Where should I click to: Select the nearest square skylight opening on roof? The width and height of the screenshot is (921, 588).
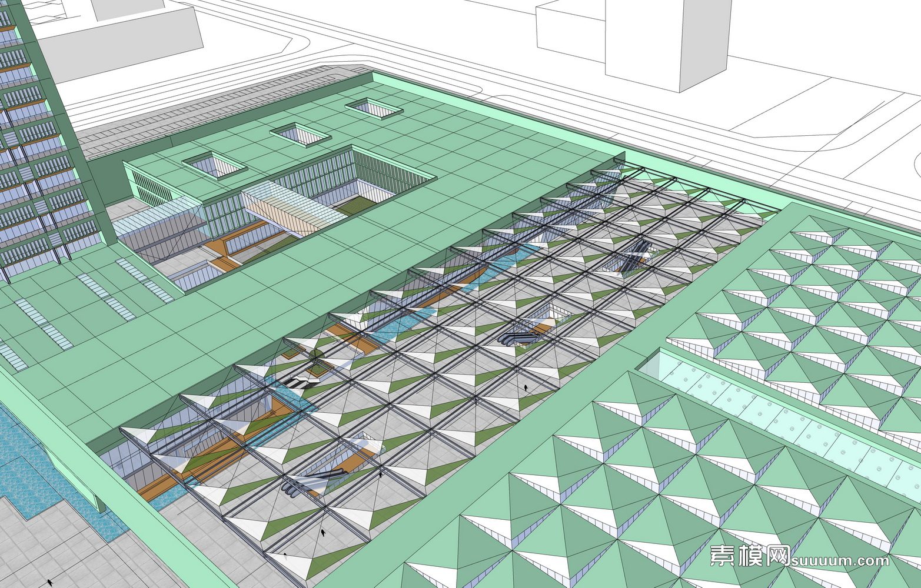(x=215, y=165)
